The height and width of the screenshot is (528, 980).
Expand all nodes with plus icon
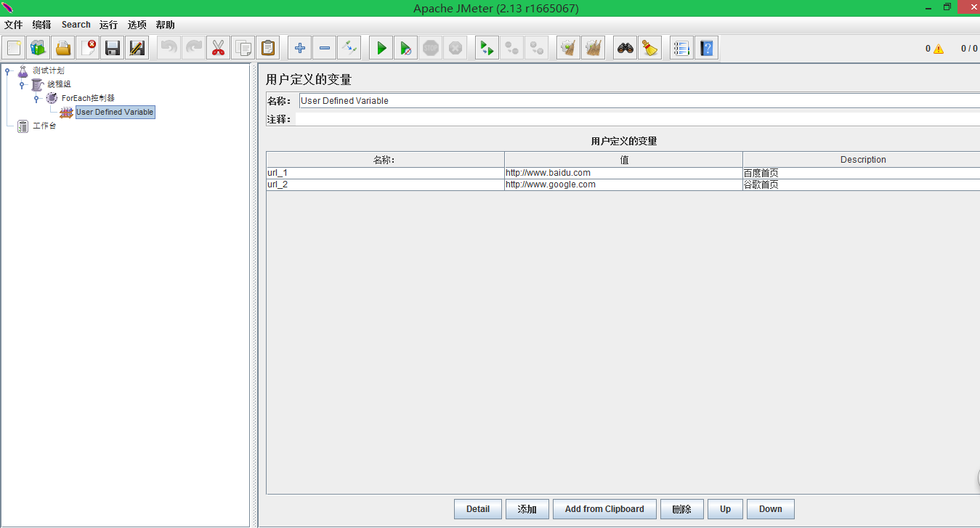(x=300, y=49)
